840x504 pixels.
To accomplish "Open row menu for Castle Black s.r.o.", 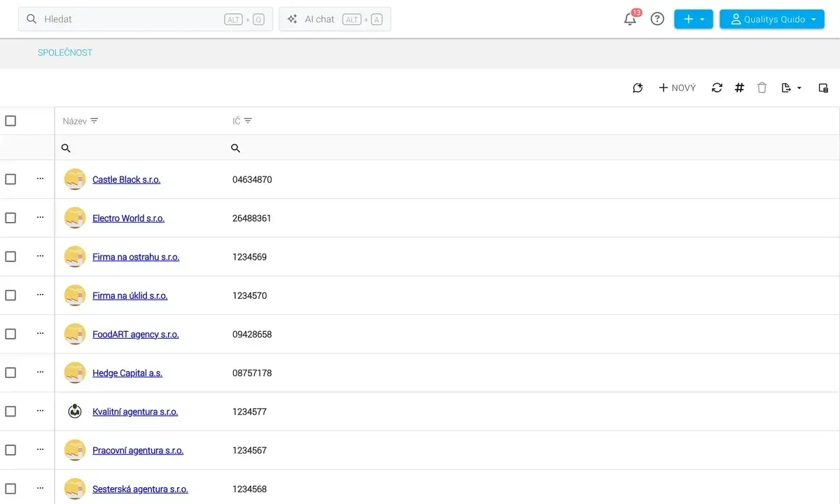I will [x=40, y=179].
